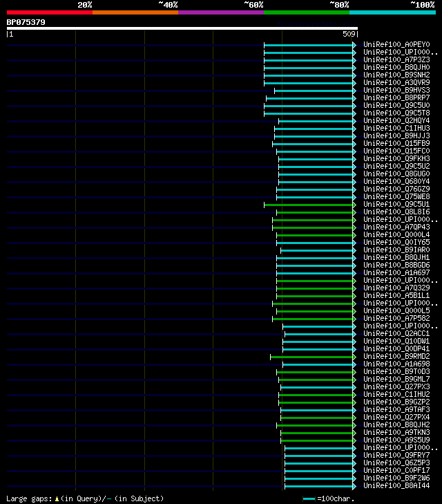Viewport: 442px width, 504px height.
Task: Select hit label UniRef100_B9HJJ3
Action: pyautogui.click(x=396, y=136)
